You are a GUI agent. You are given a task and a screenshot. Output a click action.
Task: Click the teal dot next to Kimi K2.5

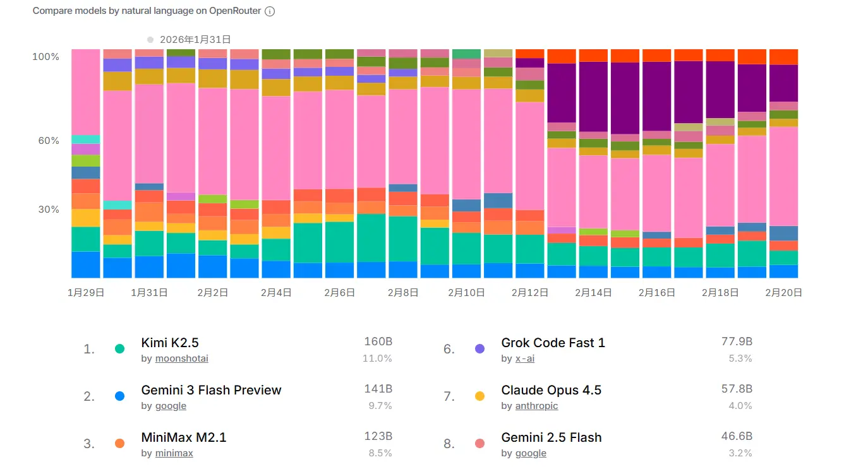(119, 349)
